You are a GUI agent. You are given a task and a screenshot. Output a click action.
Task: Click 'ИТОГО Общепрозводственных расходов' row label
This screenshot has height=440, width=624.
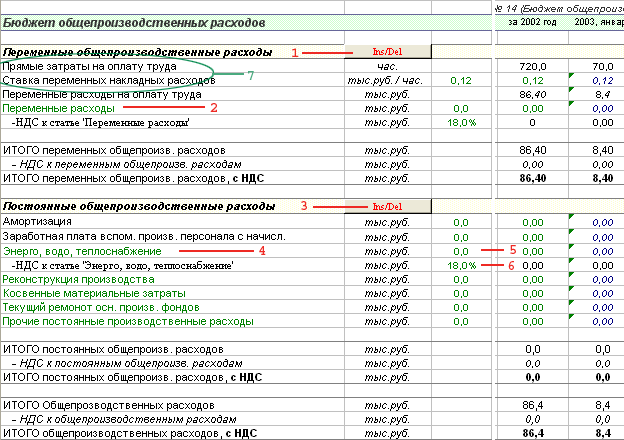point(109,405)
